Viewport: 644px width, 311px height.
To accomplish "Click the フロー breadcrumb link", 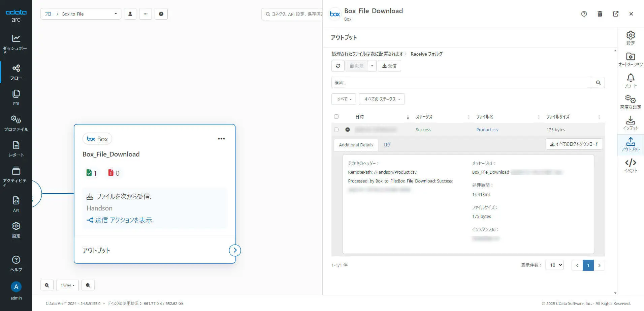I will point(49,14).
